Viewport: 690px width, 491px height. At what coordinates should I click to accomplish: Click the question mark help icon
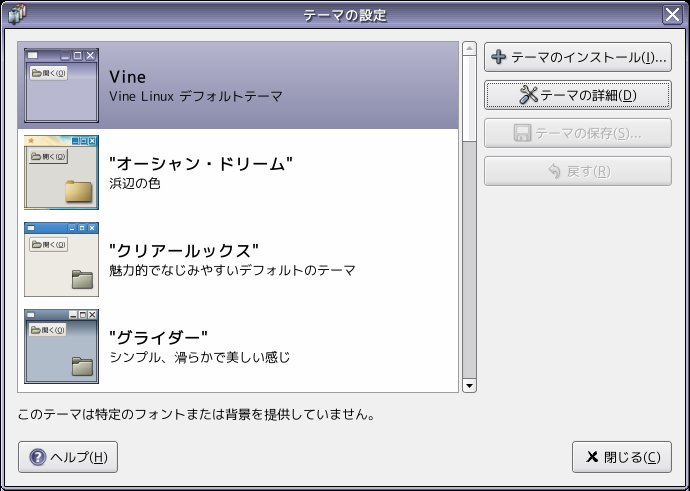[x=38, y=457]
